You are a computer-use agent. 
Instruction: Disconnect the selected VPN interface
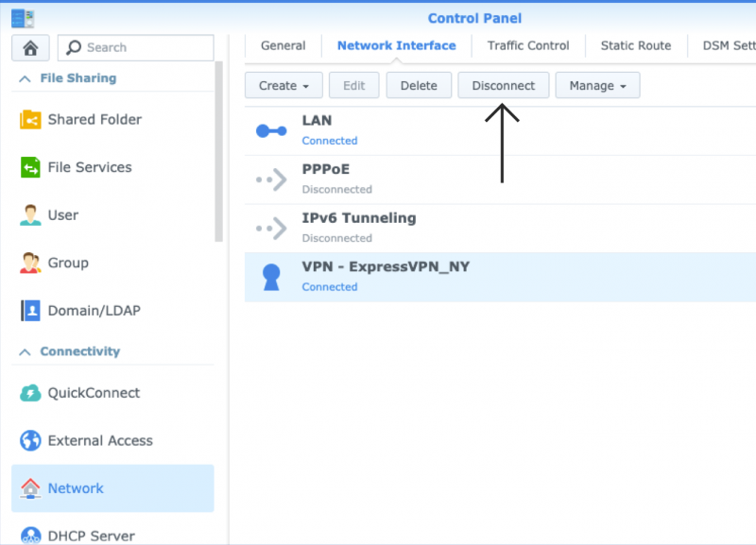503,85
